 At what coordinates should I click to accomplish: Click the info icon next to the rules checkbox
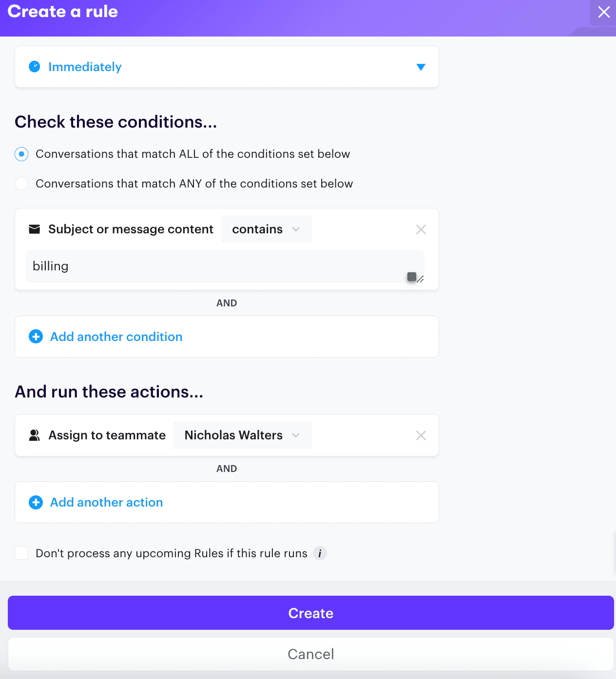320,553
